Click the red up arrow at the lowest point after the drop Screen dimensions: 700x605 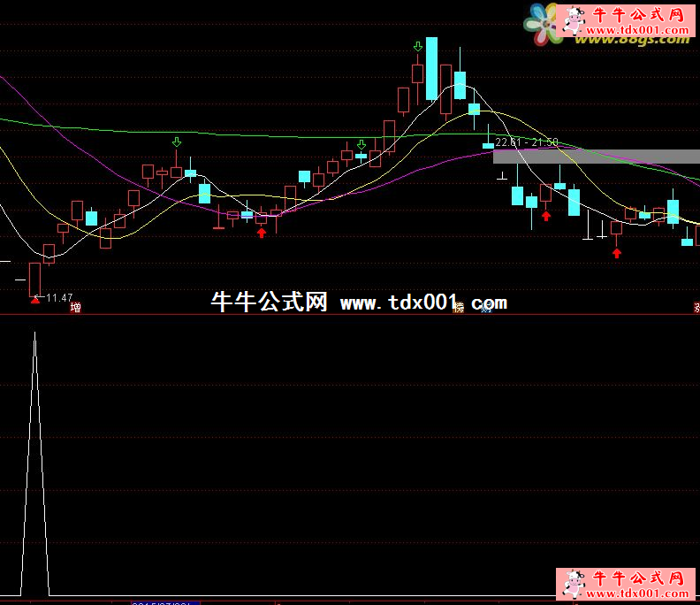617,253
